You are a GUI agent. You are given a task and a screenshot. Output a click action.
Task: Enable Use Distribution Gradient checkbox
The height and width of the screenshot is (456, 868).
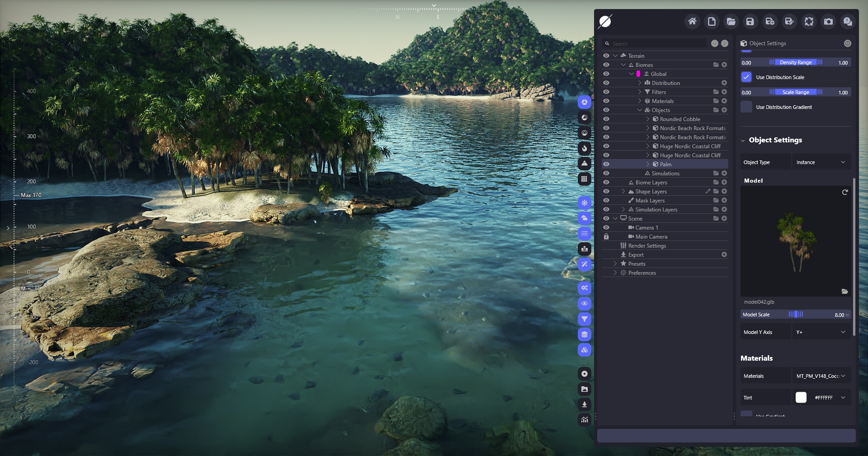pos(746,107)
